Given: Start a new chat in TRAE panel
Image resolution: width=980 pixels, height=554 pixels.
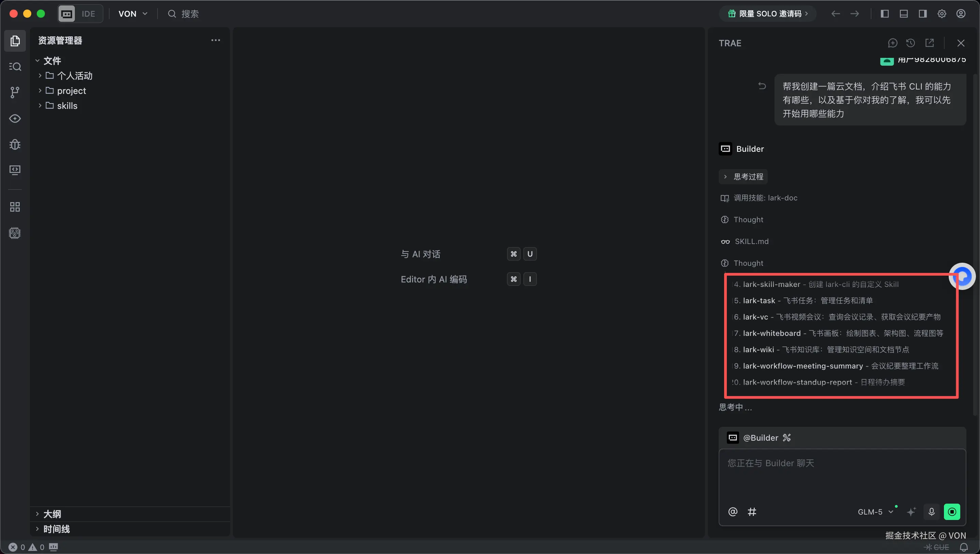Looking at the screenshot, I should (x=893, y=43).
